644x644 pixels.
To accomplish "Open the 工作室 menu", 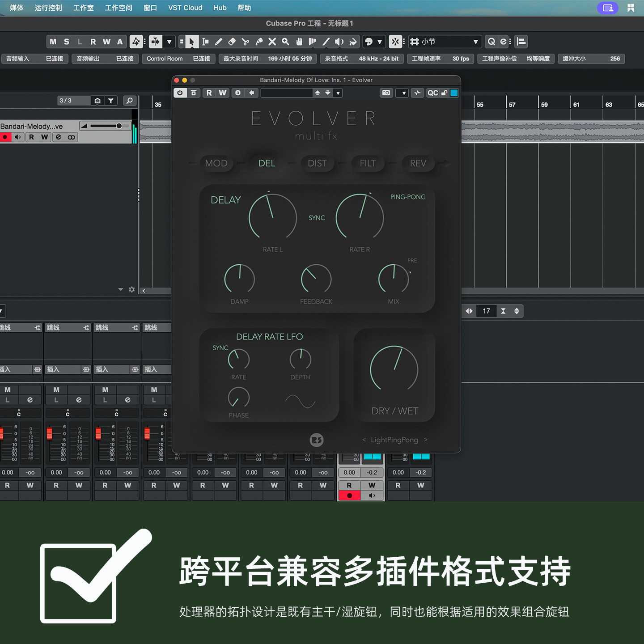I will click(84, 8).
